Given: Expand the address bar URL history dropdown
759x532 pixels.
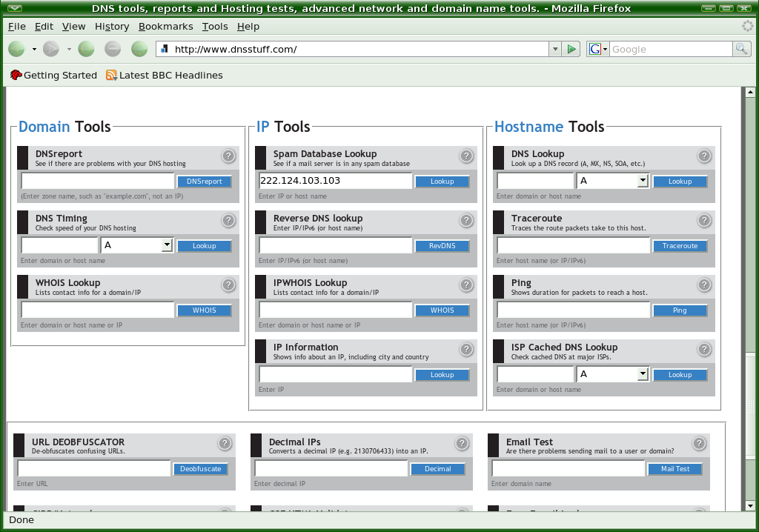Looking at the screenshot, I should click(x=555, y=49).
